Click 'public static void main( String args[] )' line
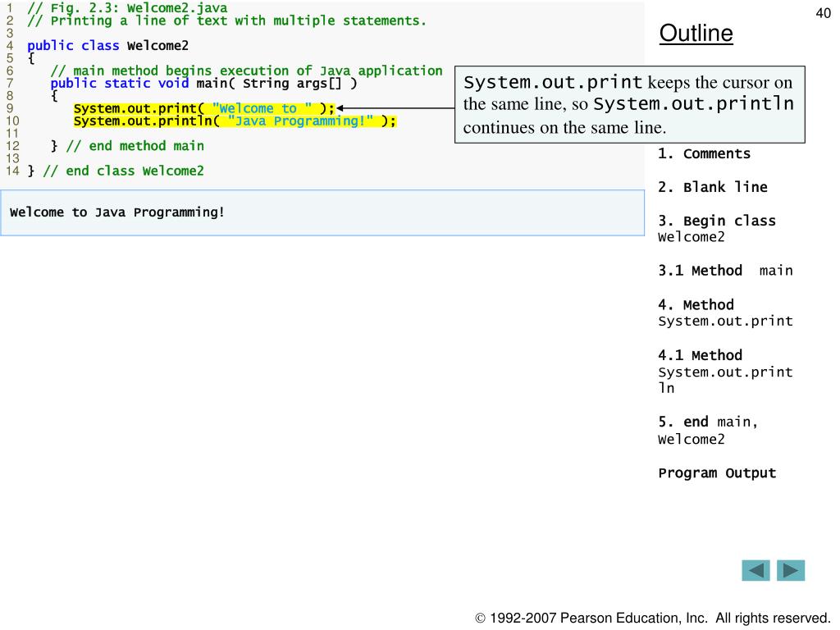Viewport: 840px width, 630px height. tap(203, 84)
